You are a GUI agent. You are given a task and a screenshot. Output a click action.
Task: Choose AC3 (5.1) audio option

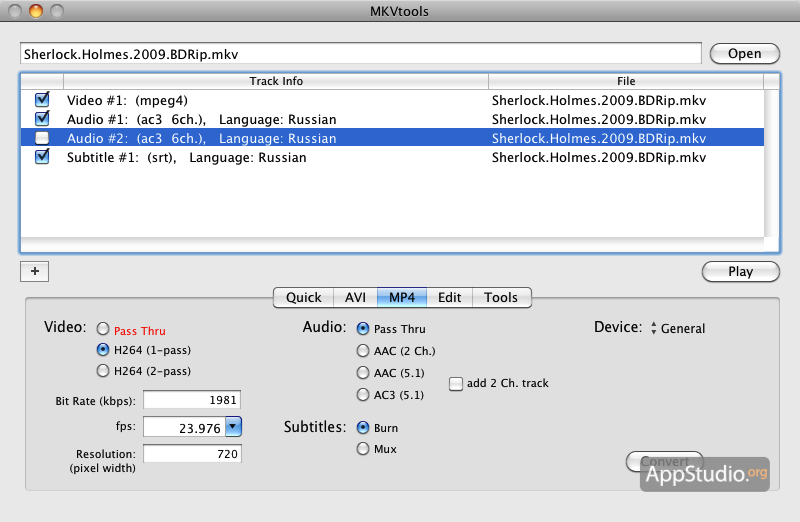click(x=363, y=394)
